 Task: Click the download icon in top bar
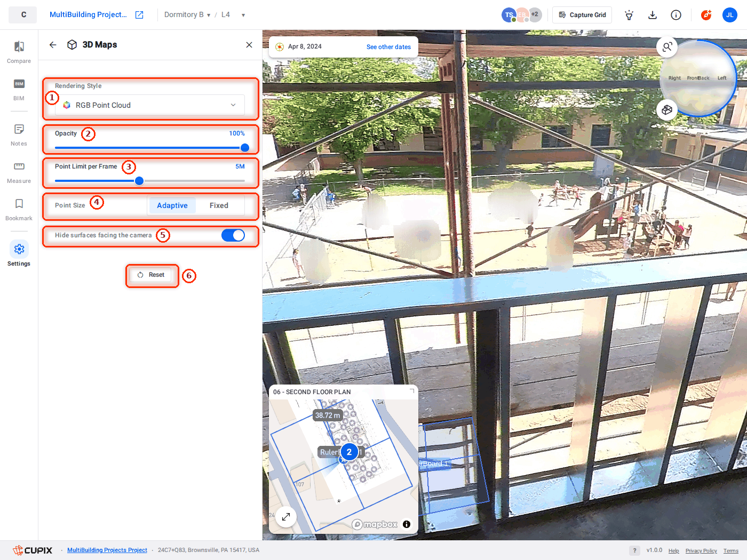pyautogui.click(x=653, y=15)
